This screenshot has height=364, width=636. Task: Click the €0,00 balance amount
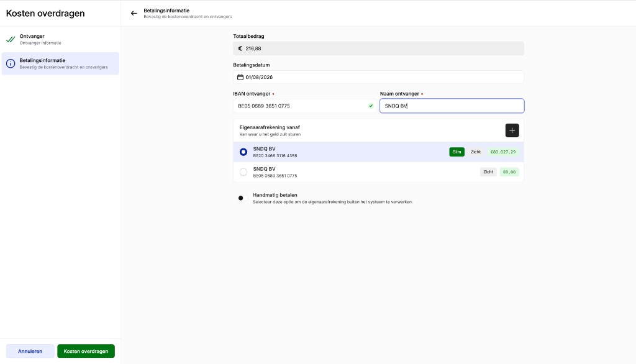coord(509,172)
